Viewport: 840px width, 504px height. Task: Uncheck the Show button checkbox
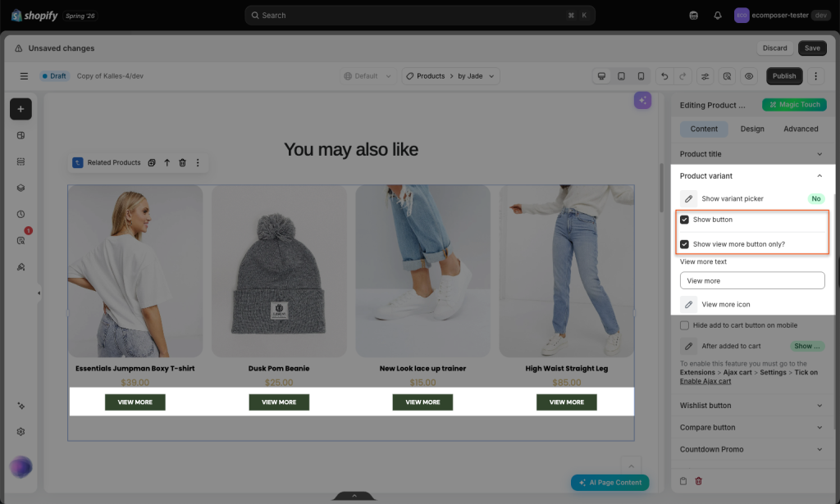click(684, 220)
